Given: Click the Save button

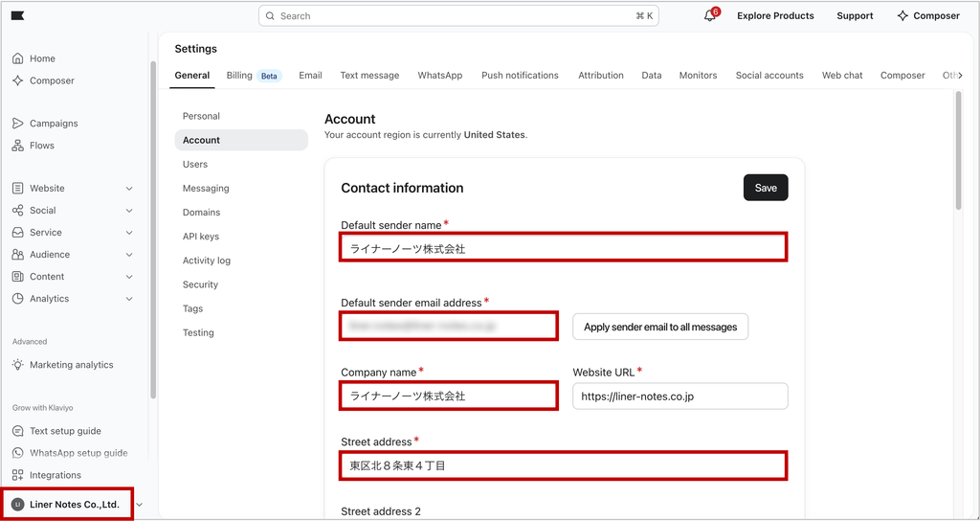Looking at the screenshot, I should 766,188.
